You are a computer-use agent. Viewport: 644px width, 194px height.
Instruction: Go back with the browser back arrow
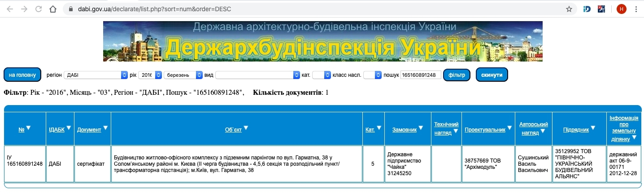coord(10,9)
